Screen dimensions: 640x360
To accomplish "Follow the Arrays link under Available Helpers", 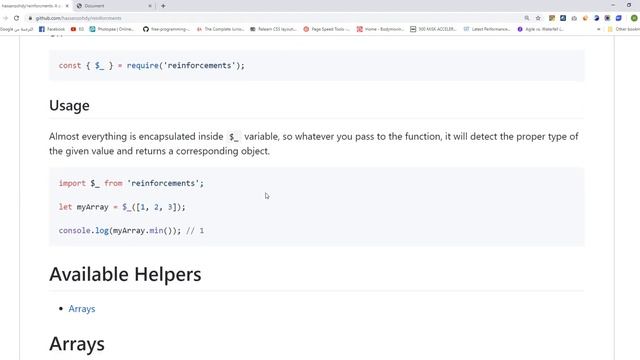I will click(82, 309).
